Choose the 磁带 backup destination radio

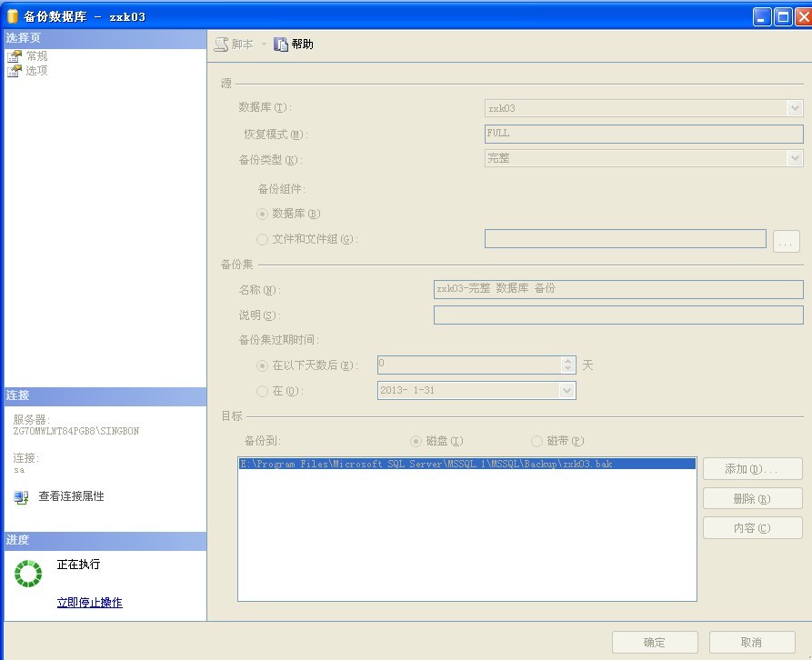click(536, 441)
